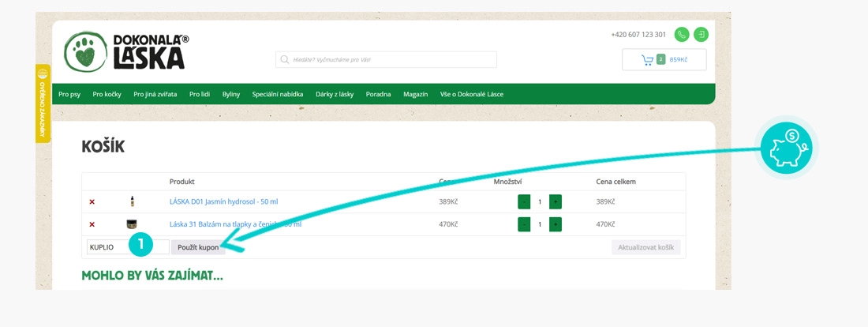This screenshot has height=327, width=868.
Task: Click the green phone call icon
Action: [x=682, y=35]
